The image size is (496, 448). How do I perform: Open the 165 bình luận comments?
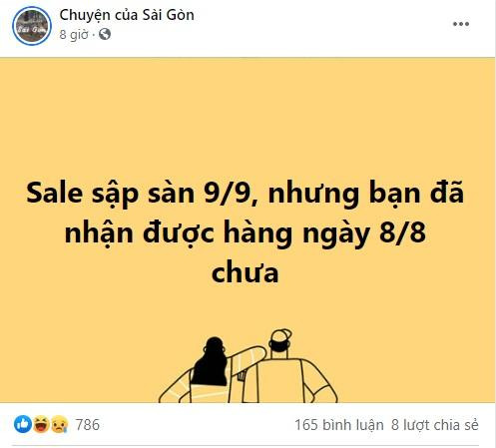(x=339, y=425)
